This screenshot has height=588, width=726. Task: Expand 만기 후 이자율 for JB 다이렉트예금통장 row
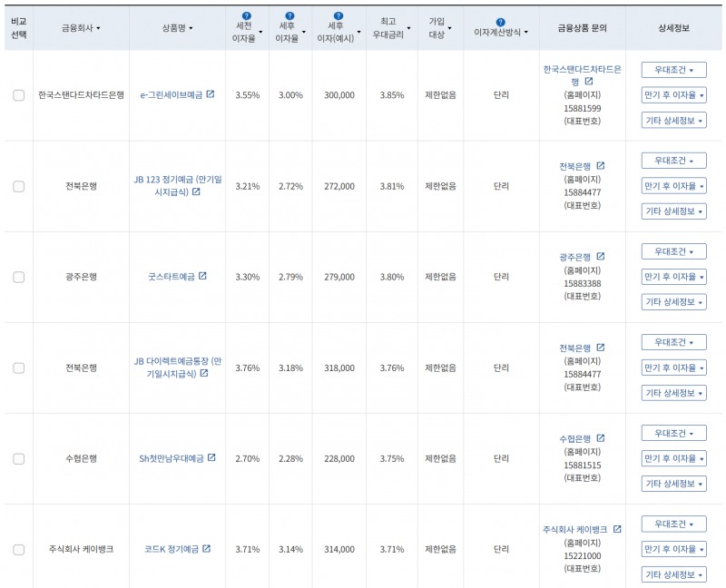click(673, 367)
